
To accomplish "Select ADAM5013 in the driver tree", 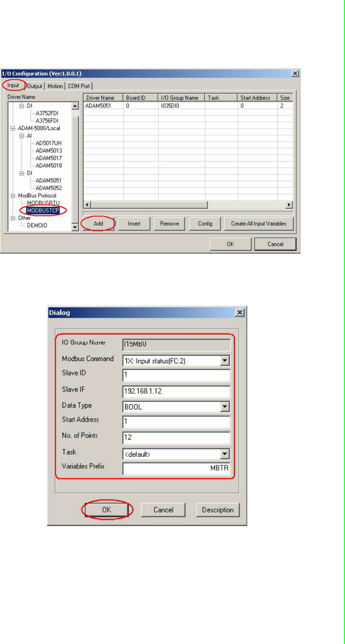I will 49,151.
